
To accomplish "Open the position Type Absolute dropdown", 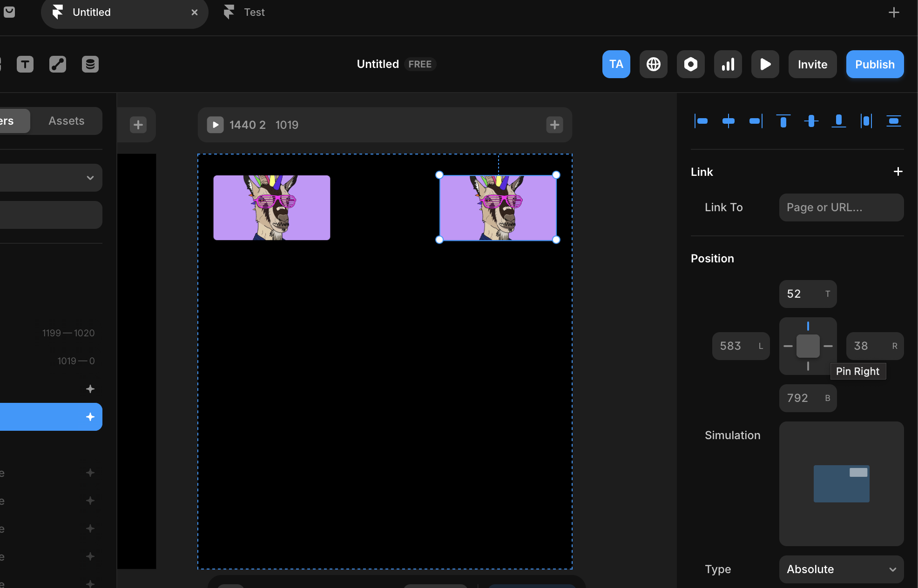I will [841, 569].
